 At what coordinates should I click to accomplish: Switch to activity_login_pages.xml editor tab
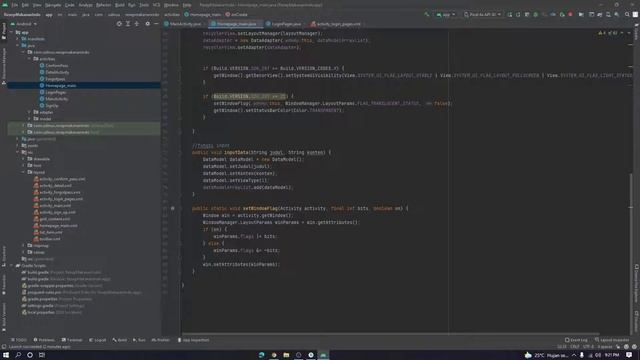click(336, 24)
